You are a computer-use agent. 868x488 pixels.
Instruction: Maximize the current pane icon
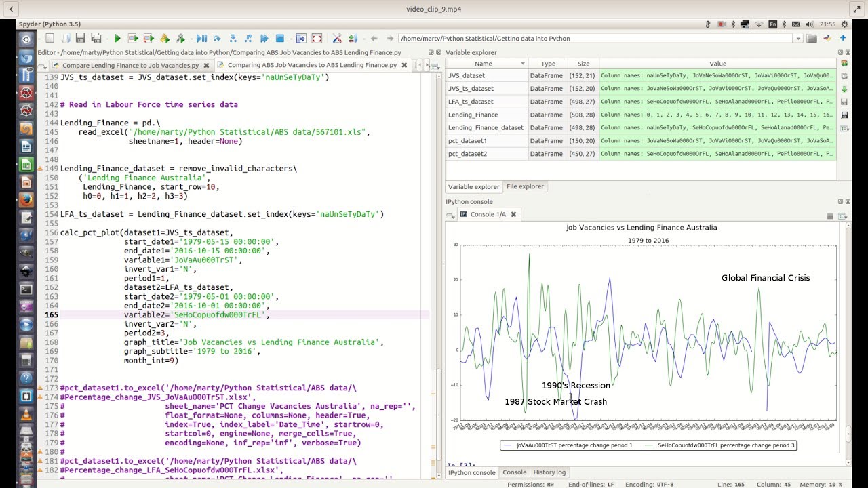click(300, 39)
